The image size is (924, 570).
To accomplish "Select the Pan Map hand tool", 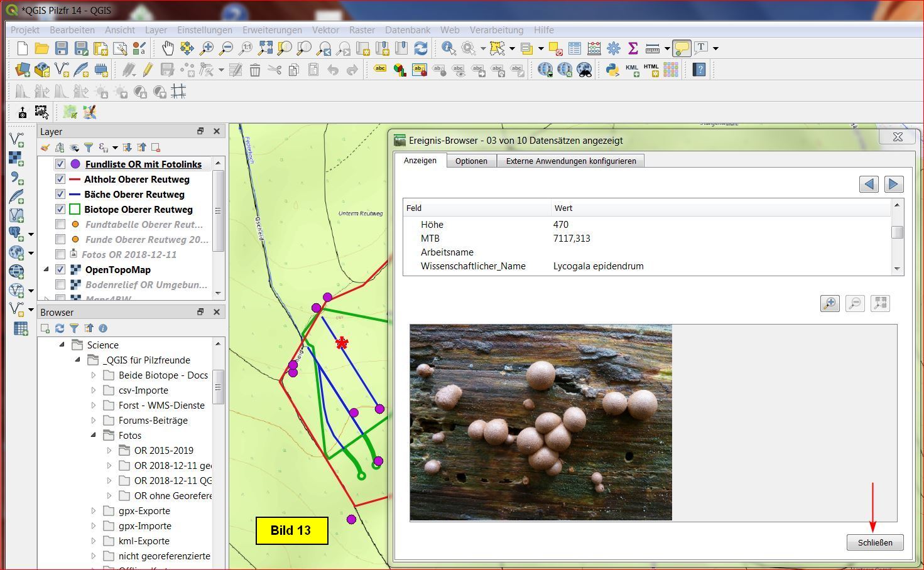I will pyautogui.click(x=168, y=48).
